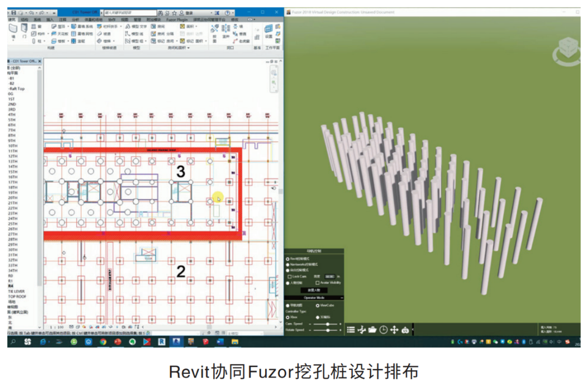Click the Fuzor four-arrow move icon
This screenshot has height=389, width=588.
[394, 330]
